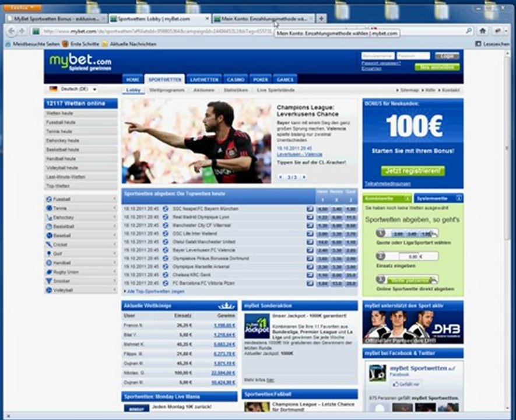Click Passwort vergessen link
The width and height of the screenshot is (516, 420).
[381, 63]
